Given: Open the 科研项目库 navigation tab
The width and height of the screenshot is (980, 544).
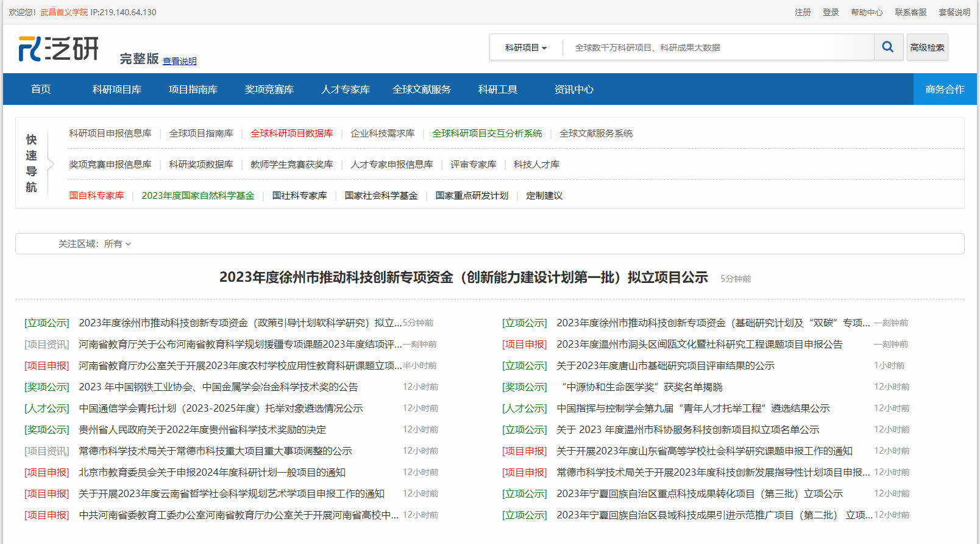Looking at the screenshot, I should point(117,90).
